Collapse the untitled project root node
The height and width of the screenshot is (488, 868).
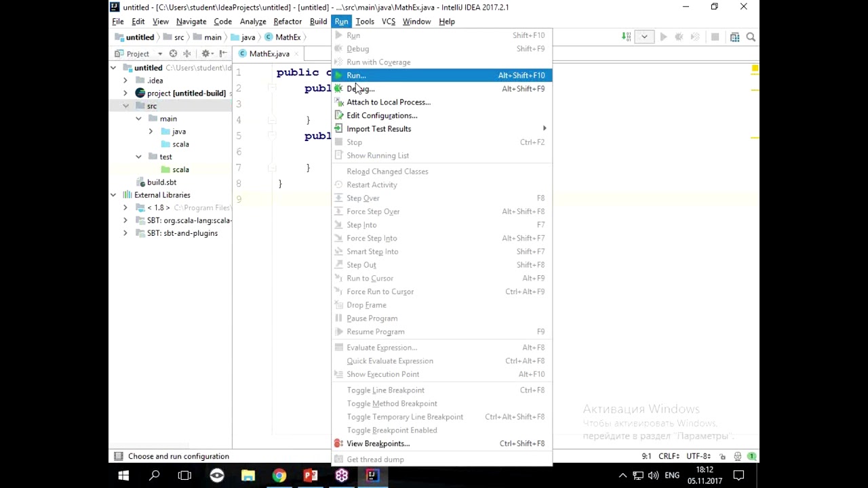pyautogui.click(x=113, y=68)
